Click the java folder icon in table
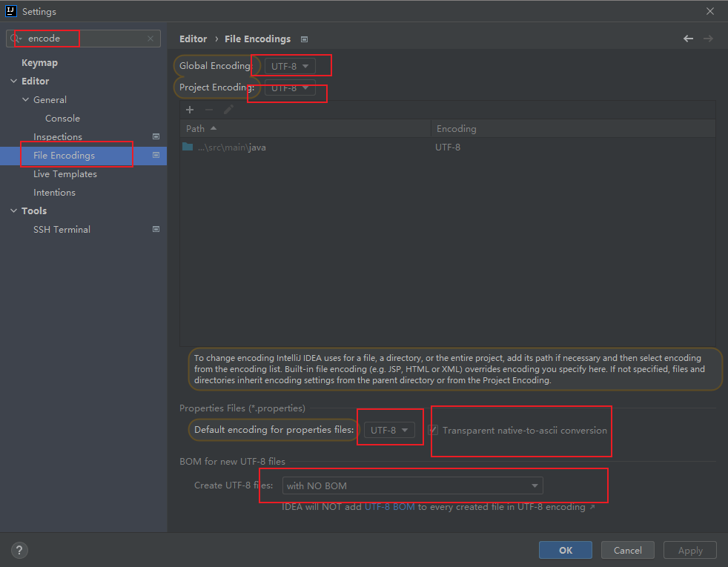 click(188, 147)
